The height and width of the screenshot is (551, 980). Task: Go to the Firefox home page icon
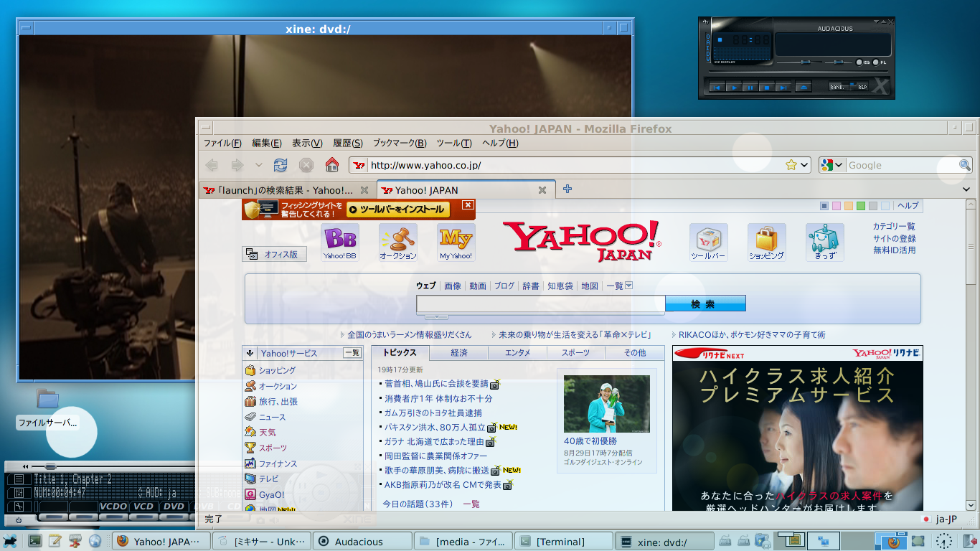pos(331,165)
